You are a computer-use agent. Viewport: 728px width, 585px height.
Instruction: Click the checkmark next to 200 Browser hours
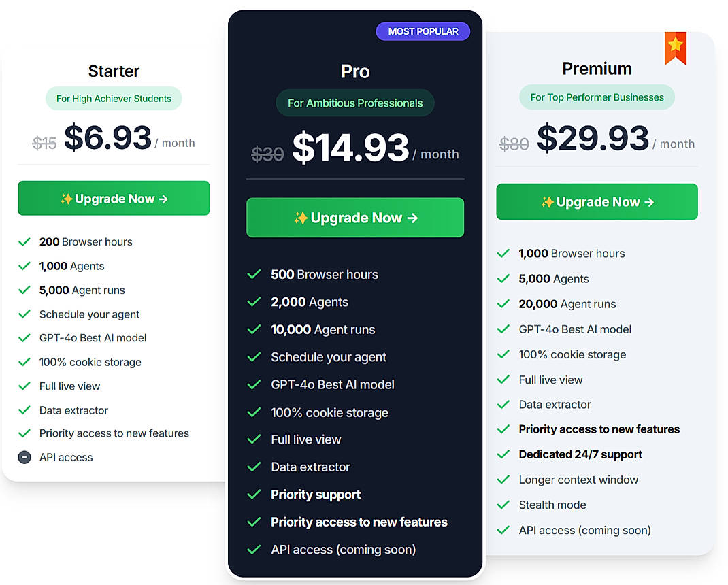point(24,241)
